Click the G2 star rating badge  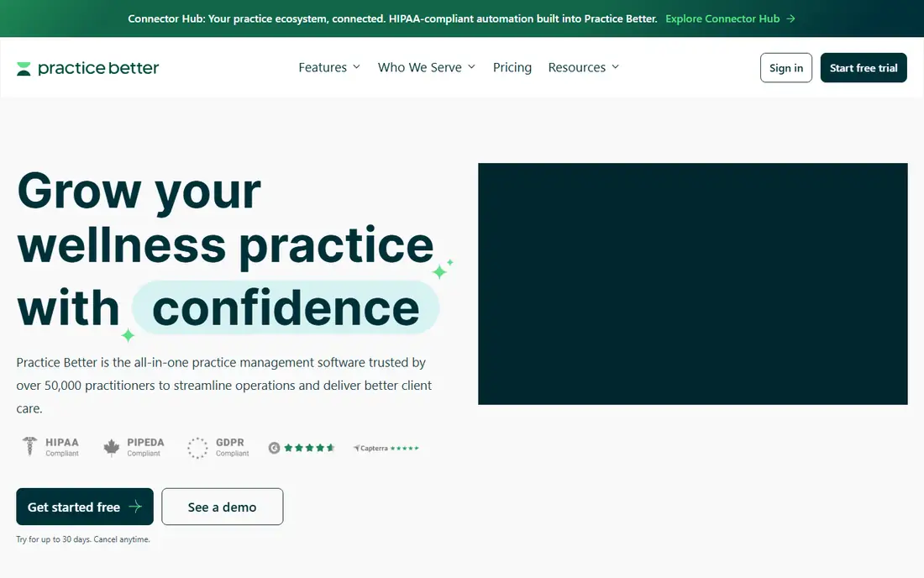(x=302, y=448)
